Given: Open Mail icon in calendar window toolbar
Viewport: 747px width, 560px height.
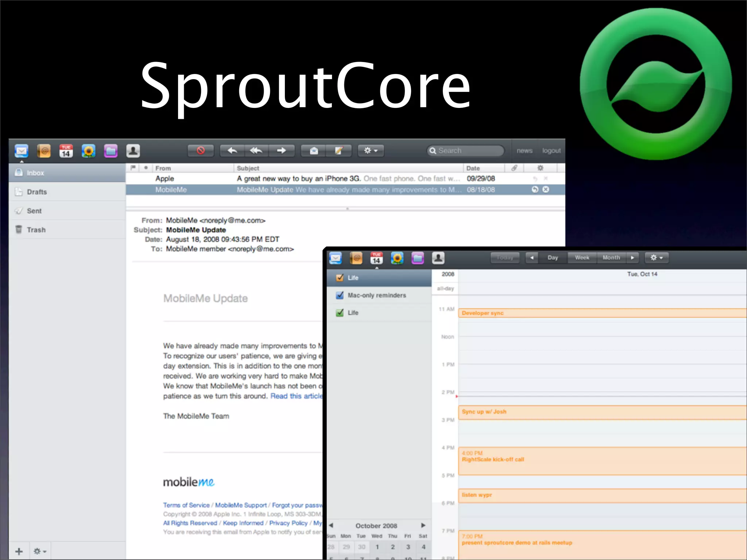Looking at the screenshot, I should 336,258.
